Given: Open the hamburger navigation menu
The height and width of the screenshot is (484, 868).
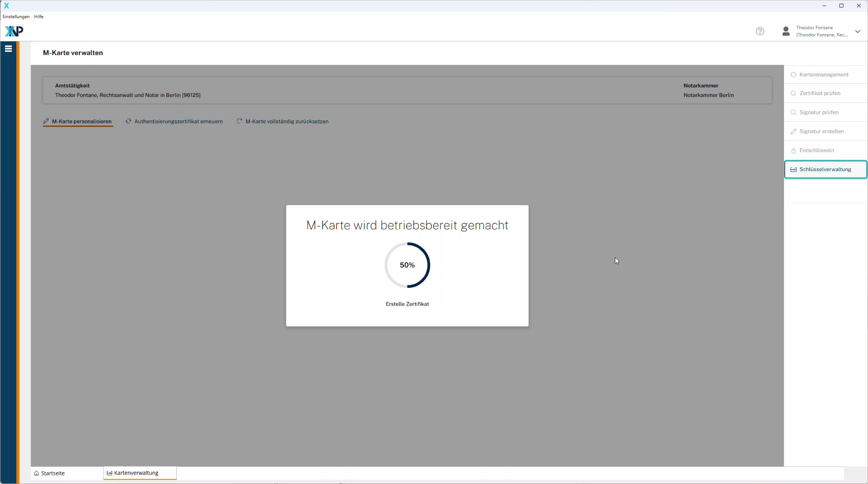Looking at the screenshot, I should [x=8, y=49].
